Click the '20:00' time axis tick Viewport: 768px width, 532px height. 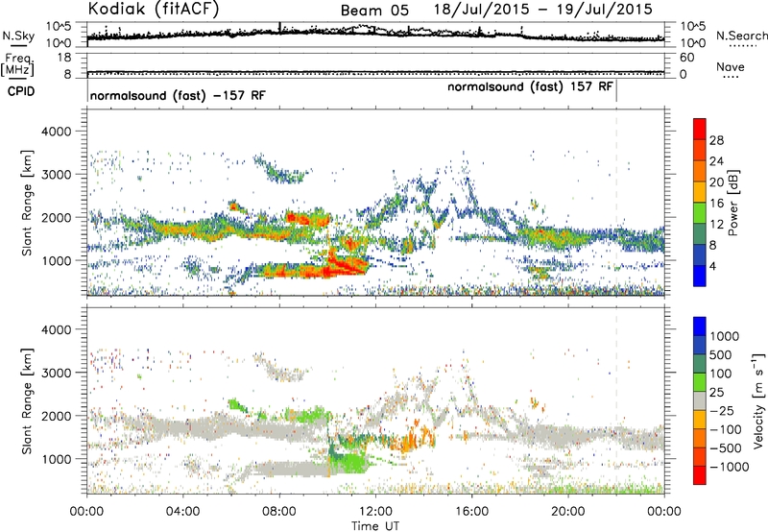(568, 512)
